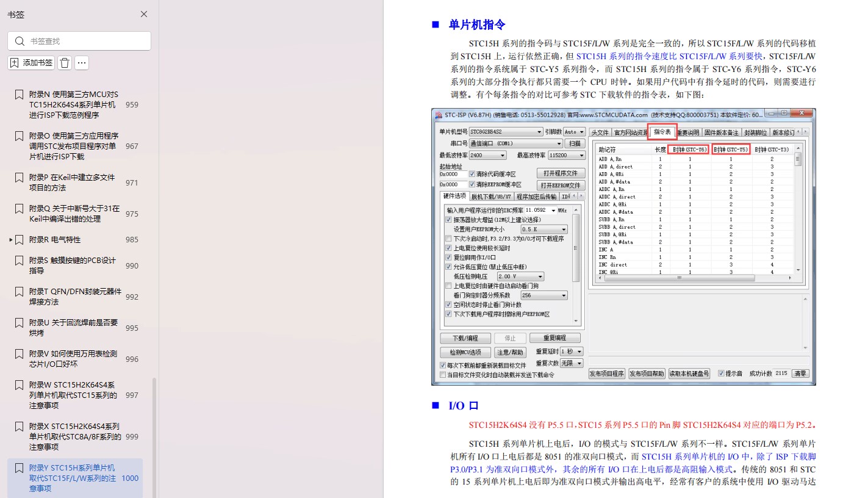Toggle 振荡器放大增益 checkbox

[x=449, y=220]
